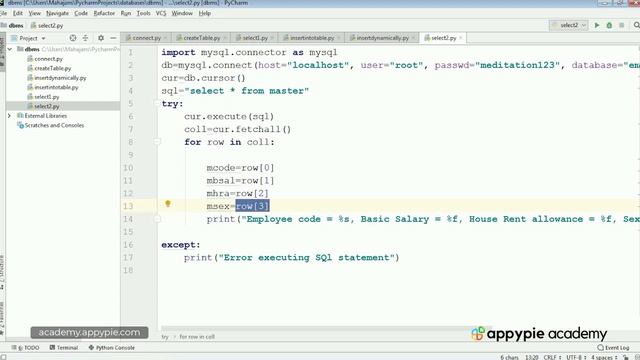Open the View menu
640x360 pixels.
tap(34, 13)
